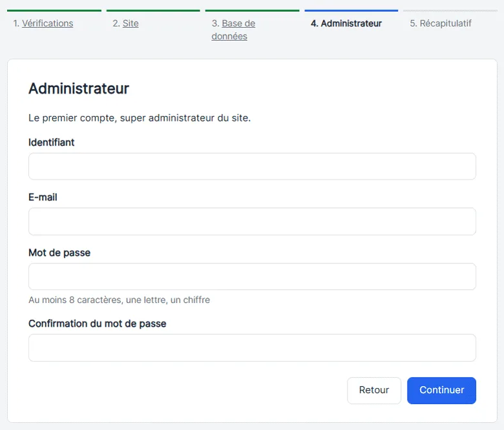This screenshot has height=430, width=504.
Task: Focus the Identifiant input field
Action: (252, 167)
